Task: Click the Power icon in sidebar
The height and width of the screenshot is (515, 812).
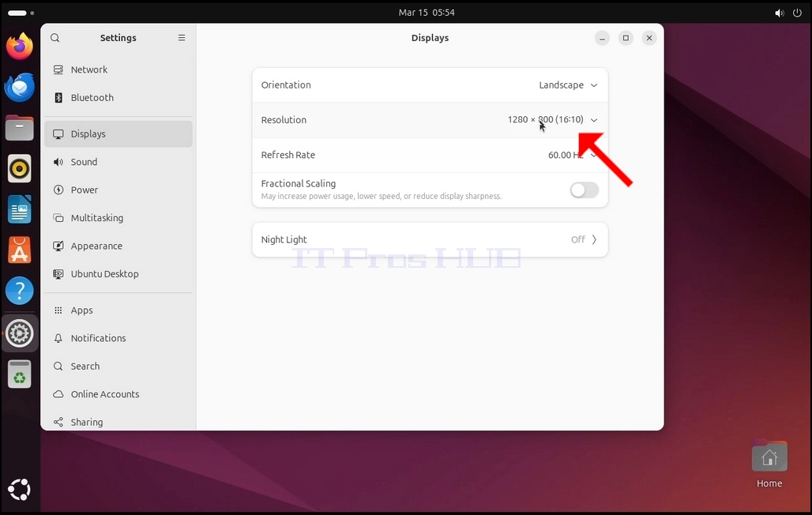Action: click(x=58, y=190)
